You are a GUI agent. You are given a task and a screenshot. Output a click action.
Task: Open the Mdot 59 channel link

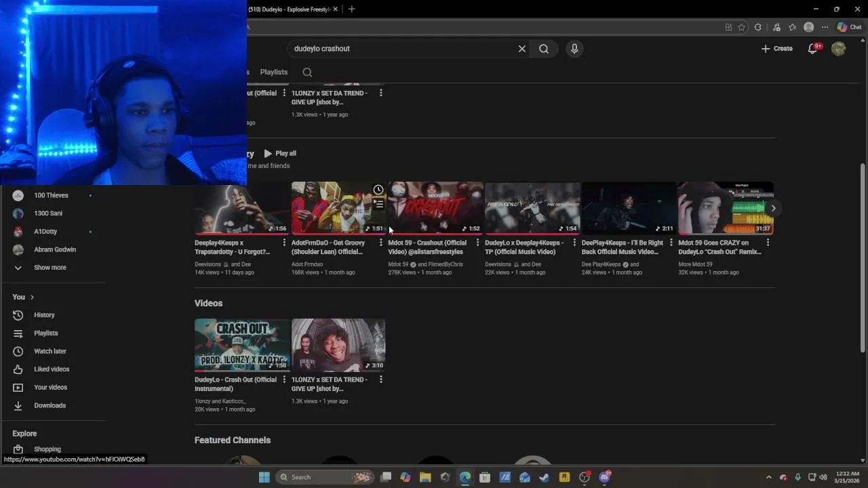click(398, 264)
